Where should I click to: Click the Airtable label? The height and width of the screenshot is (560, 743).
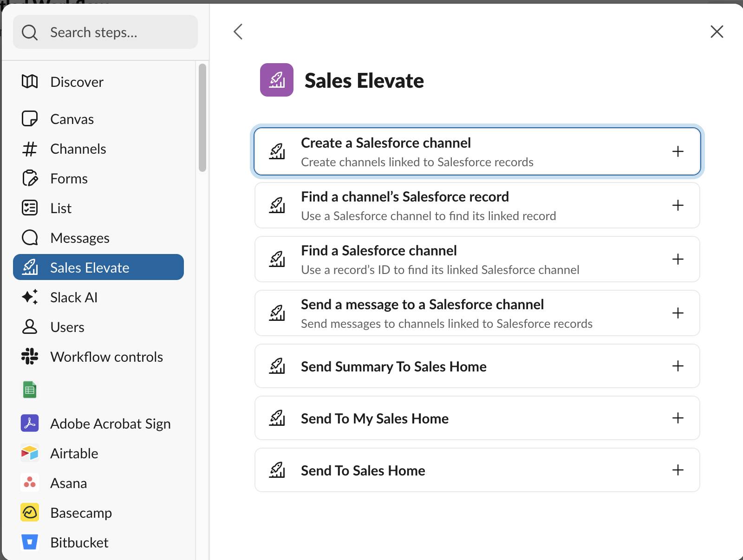[x=74, y=453]
